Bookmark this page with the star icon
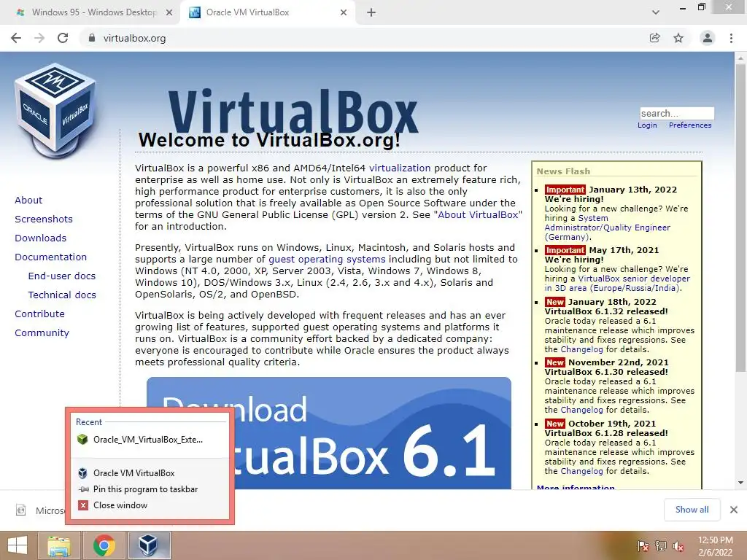This screenshot has height=560, width=747. pos(678,38)
